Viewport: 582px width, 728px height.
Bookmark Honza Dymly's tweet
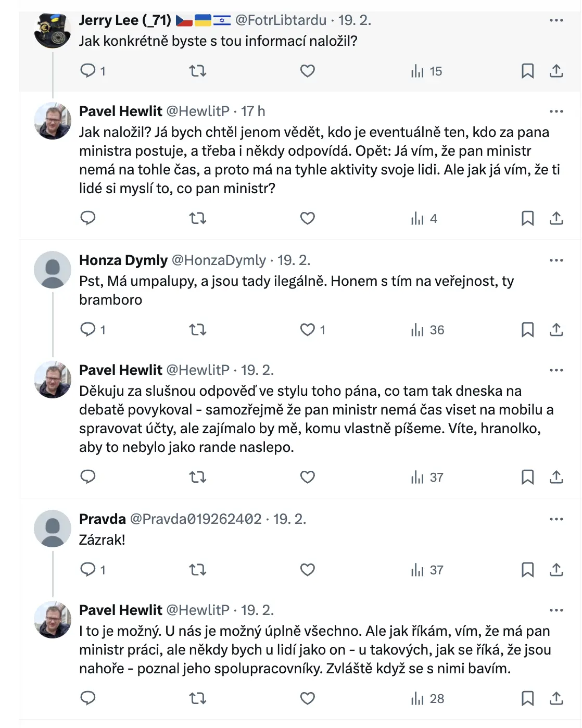pyautogui.click(x=527, y=330)
